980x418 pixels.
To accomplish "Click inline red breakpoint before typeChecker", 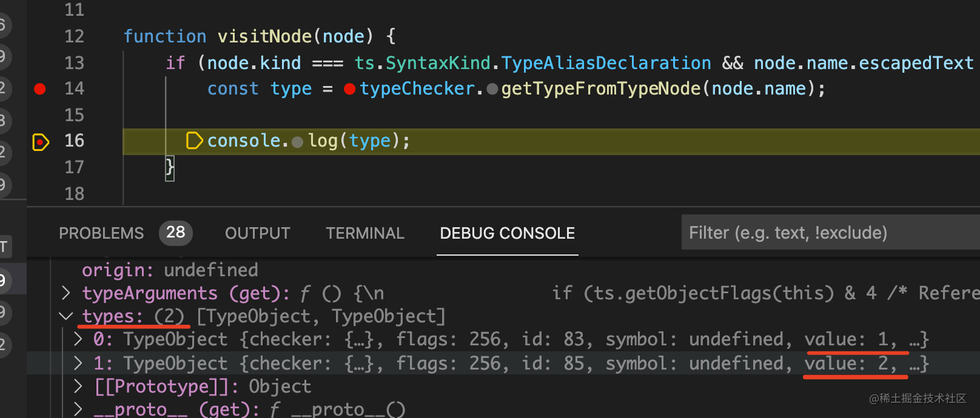I will pos(349,89).
